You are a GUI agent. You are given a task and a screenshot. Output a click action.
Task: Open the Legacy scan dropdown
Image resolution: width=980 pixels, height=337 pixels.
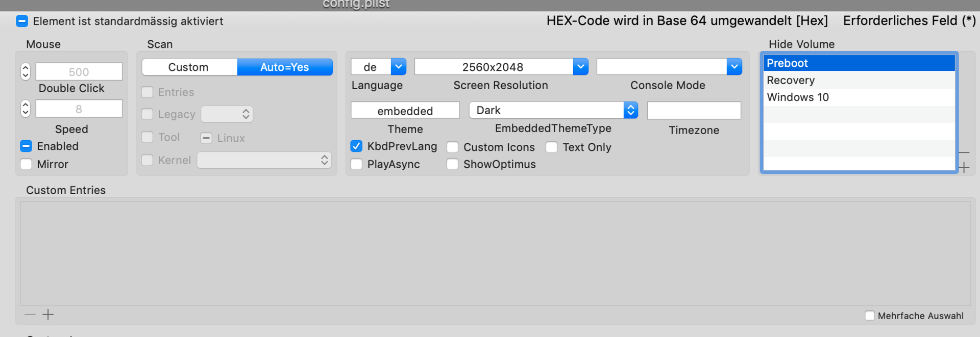(227, 114)
